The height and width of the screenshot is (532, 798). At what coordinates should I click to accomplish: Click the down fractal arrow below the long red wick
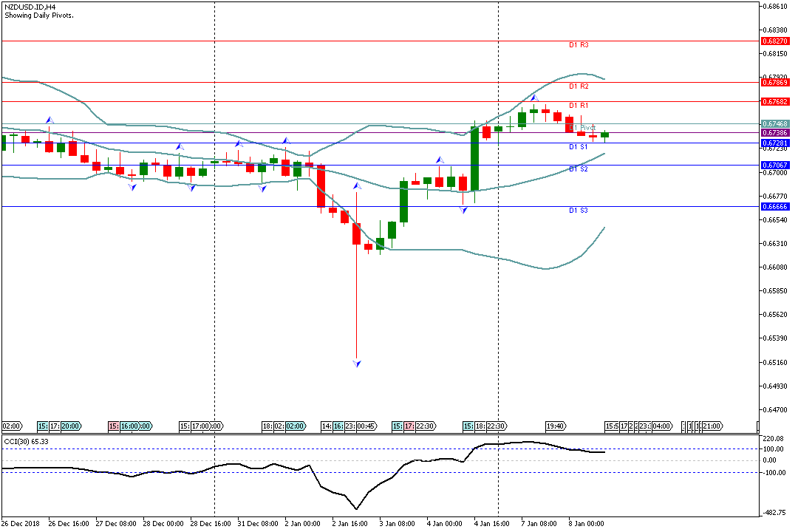pyautogui.click(x=357, y=363)
